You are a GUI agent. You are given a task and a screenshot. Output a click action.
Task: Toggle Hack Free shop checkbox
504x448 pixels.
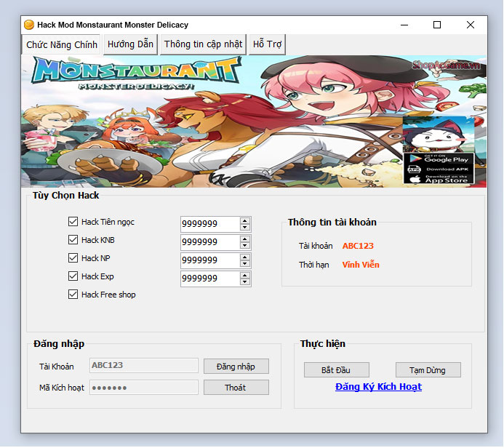pos(73,295)
